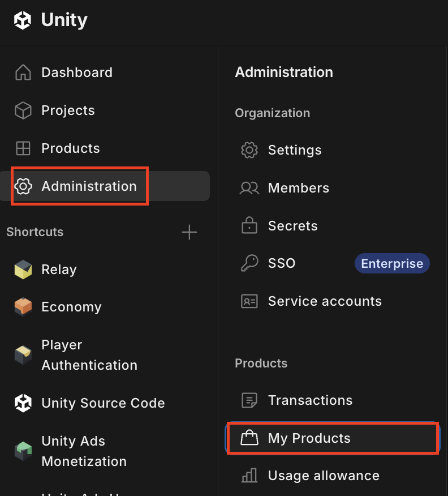The image size is (448, 496).
Task: Select Administration in the sidebar
Action: (105, 186)
